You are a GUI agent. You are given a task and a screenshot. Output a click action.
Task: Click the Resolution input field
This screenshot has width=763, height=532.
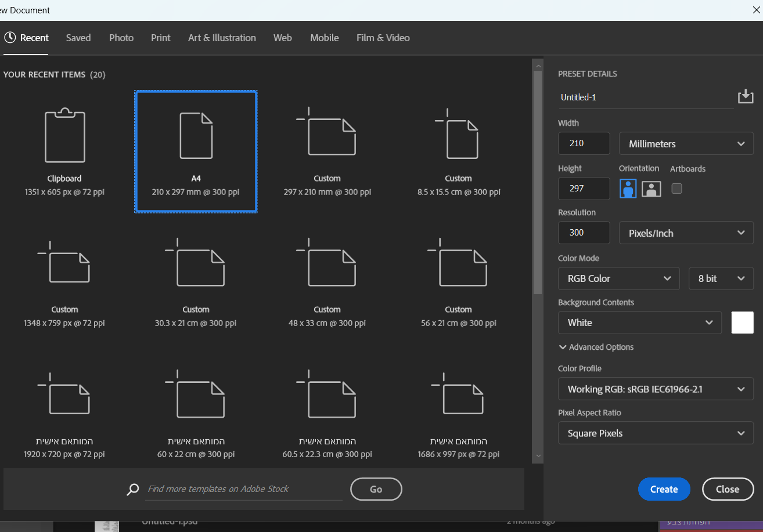[x=584, y=233]
